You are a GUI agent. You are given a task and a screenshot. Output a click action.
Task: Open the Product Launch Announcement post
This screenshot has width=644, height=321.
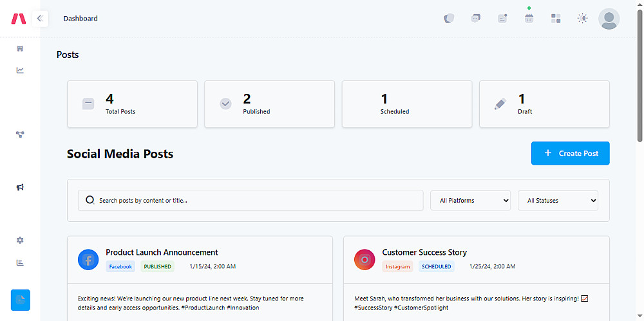click(162, 252)
